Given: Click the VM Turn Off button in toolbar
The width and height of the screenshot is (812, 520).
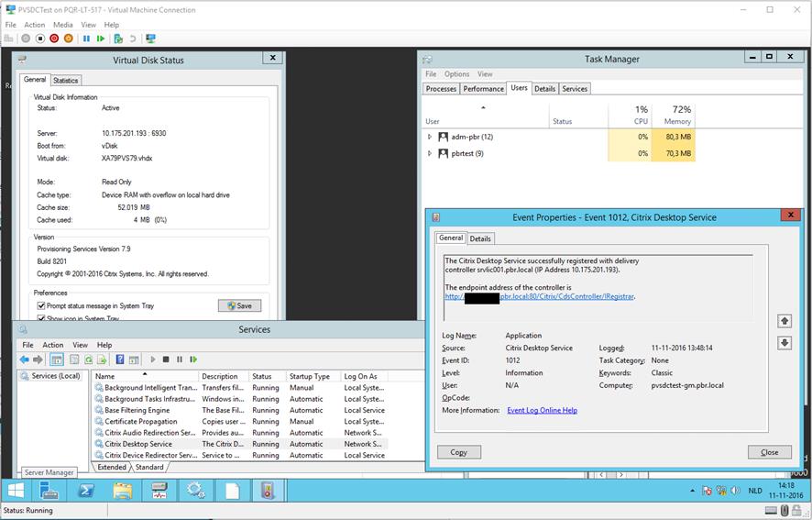Looking at the screenshot, I should coord(40,39).
